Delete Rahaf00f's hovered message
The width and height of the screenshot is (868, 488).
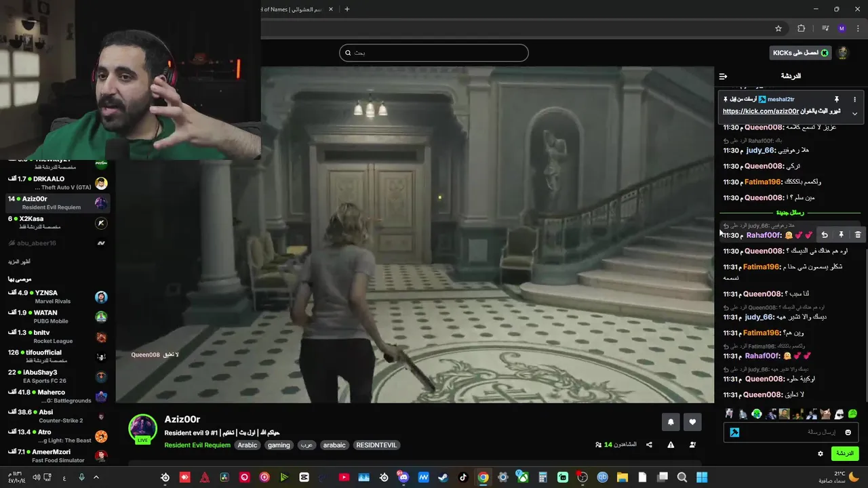[x=858, y=235]
